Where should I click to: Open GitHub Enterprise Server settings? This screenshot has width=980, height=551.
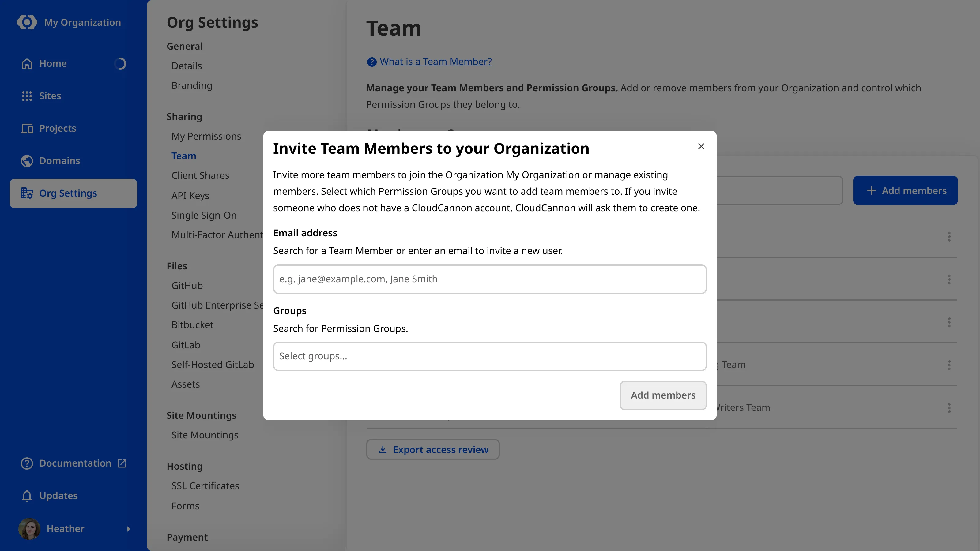217,305
